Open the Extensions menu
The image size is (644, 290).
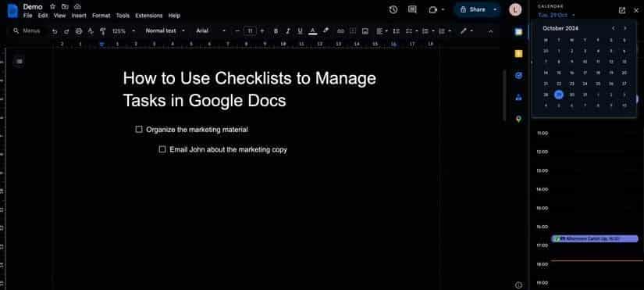click(148, 16)
